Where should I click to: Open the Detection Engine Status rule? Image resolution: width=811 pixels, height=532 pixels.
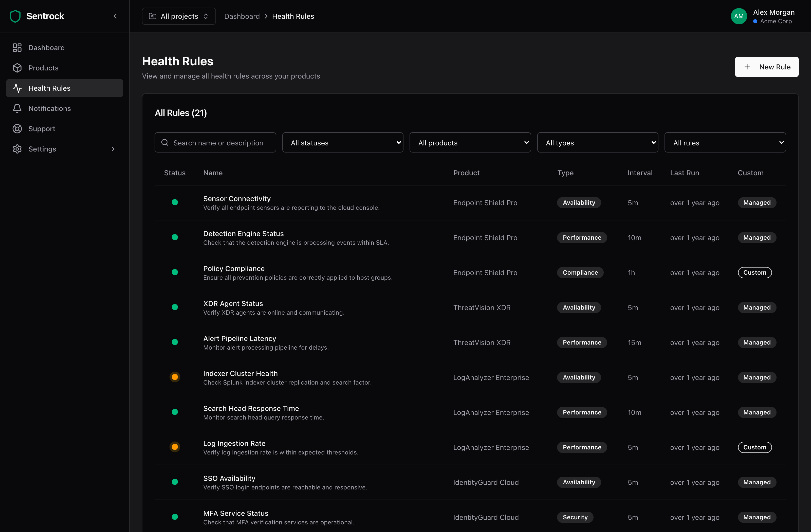point(470,238)
